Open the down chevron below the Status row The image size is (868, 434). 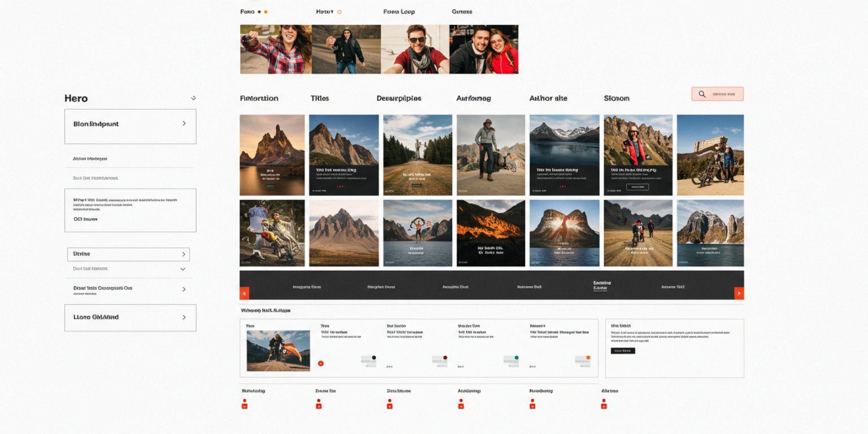point(183,269)
